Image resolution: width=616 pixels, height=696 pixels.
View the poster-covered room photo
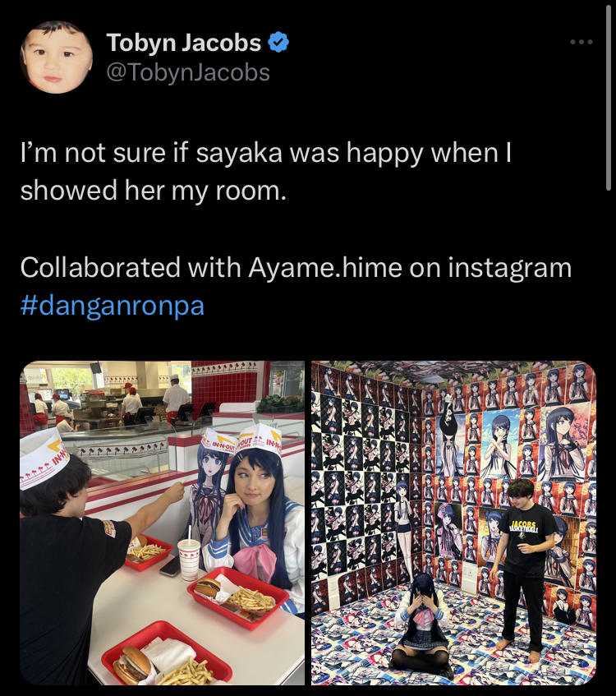[x=453, y=523]
